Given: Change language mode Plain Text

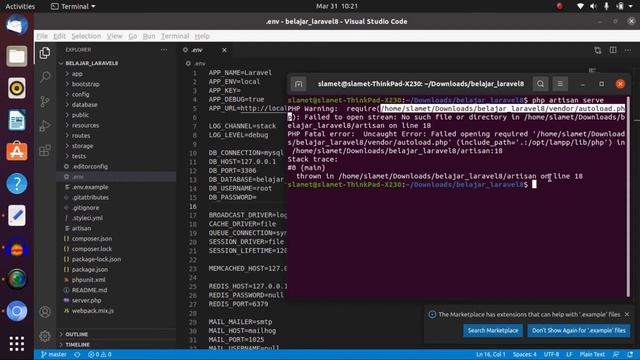Looking at the screenshot, I should click(592, 354).
